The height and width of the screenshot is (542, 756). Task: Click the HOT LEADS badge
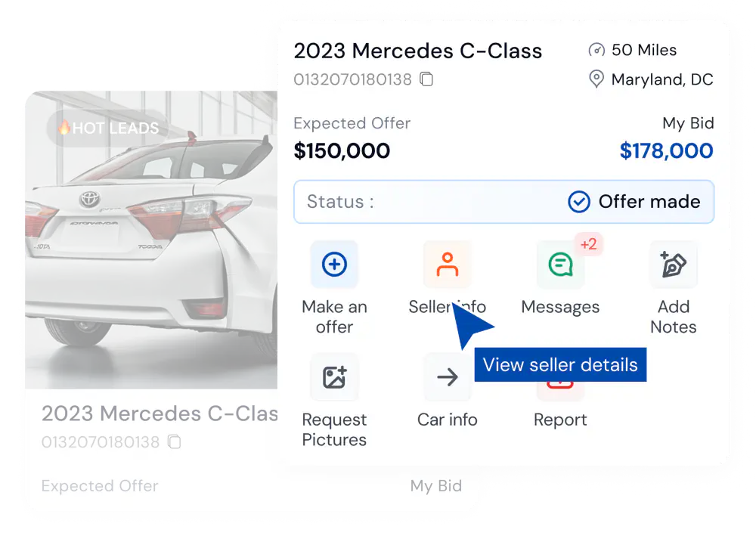(108, 128)
